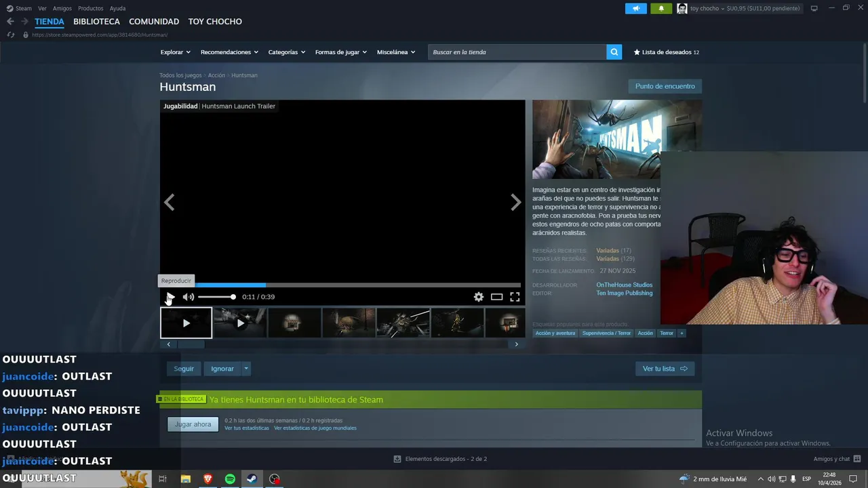This screenshot has height=488, width=868.
Task: Select the first trailer thumbnail
Action: click(x=186, y=323)
